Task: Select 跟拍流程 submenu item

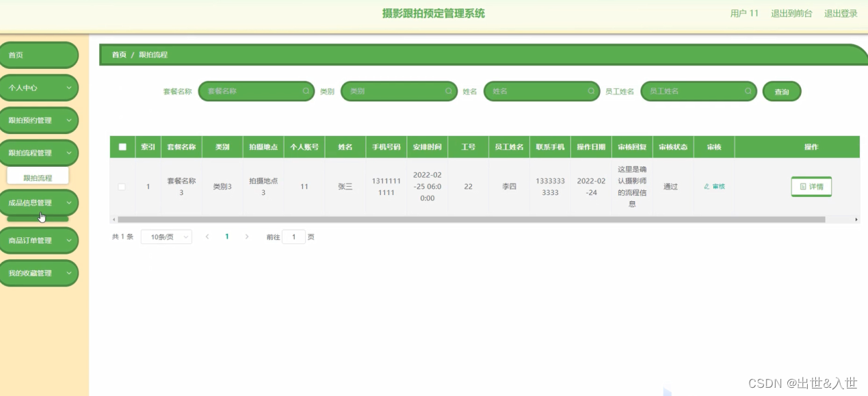Action: [x=38, y=178]
